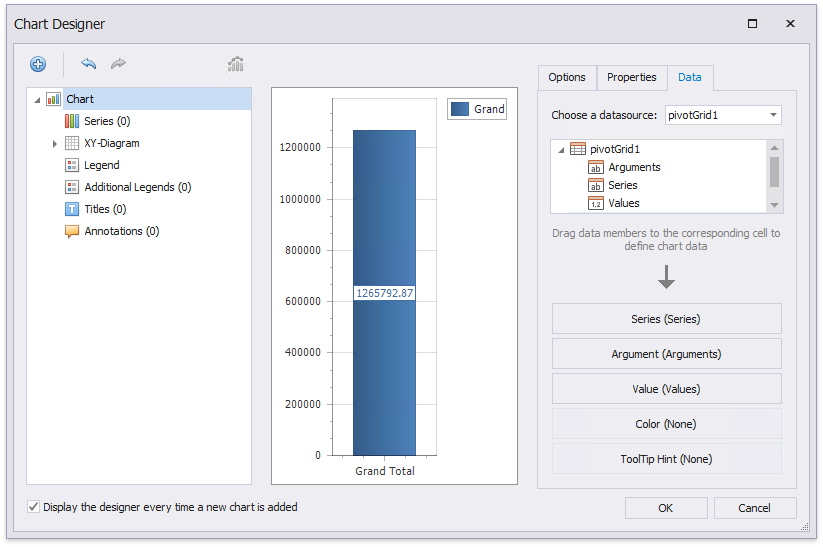Click the Cancel button

[754, 508]
